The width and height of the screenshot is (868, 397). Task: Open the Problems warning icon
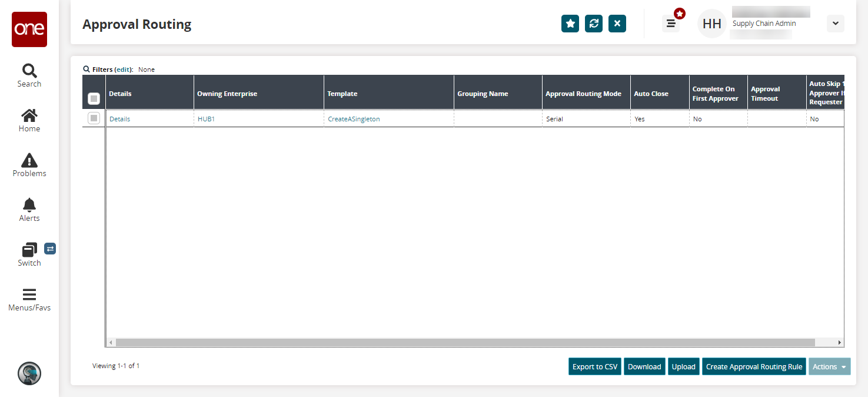click(x=29, y=160)
